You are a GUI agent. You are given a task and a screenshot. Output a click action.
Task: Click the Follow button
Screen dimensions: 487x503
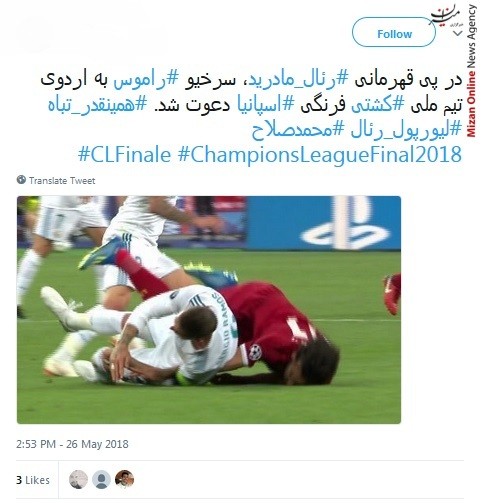[x=394, y=32]
